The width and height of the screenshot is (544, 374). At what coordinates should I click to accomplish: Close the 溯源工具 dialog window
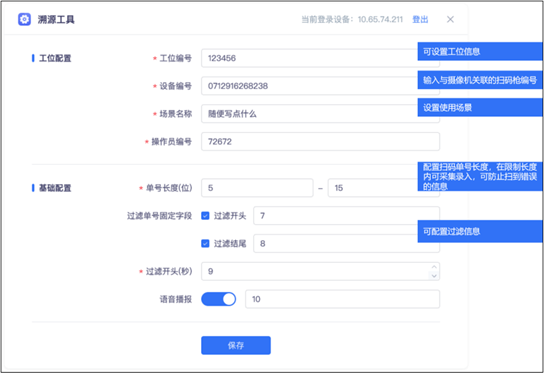point(450,19)
